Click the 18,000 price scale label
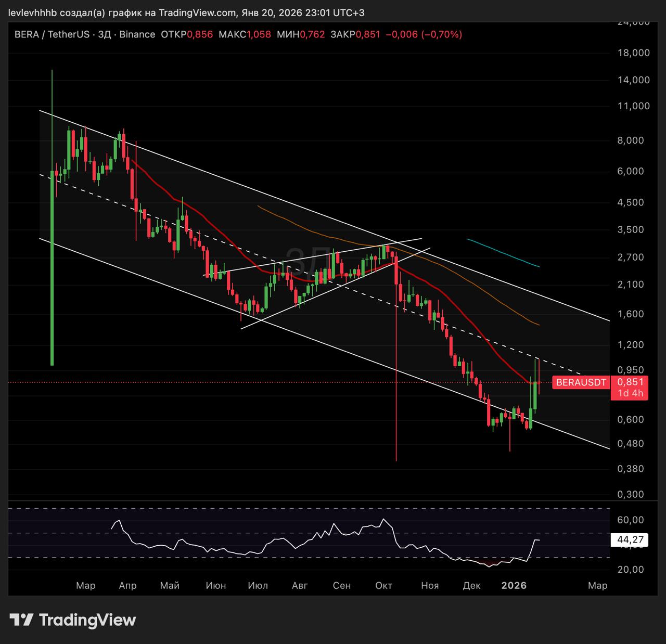Viewport: 666px width, 644px height. [632, 53]
